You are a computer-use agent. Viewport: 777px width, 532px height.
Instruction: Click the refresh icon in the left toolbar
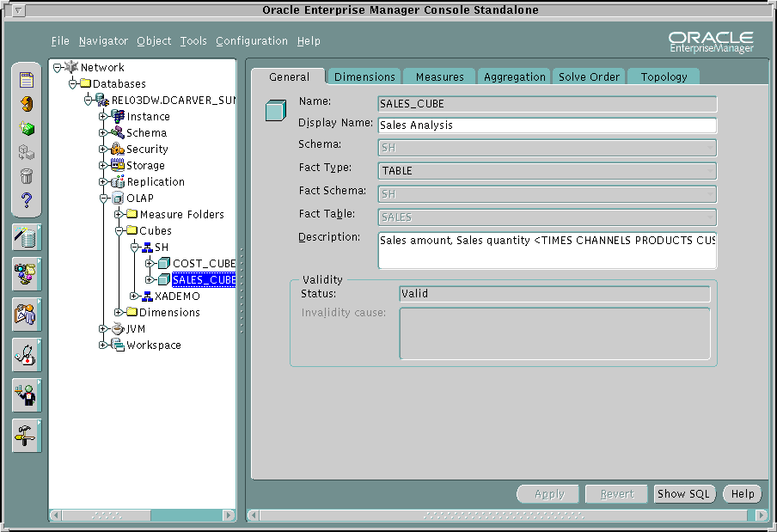(27, 104)
